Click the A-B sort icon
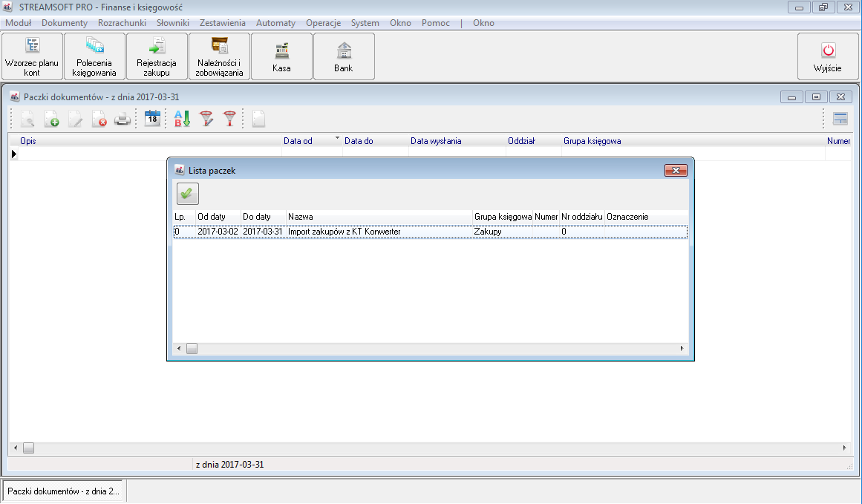 182,119
